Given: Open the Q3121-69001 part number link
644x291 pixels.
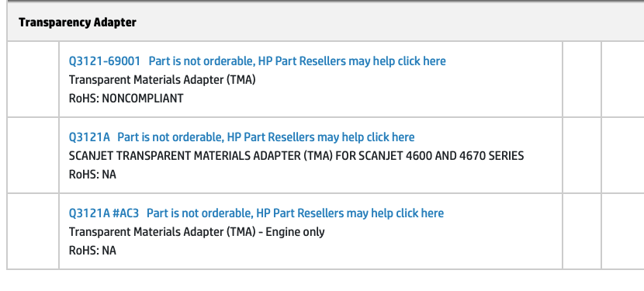Looking at the screenshot, I should click(x=104, y=61).
